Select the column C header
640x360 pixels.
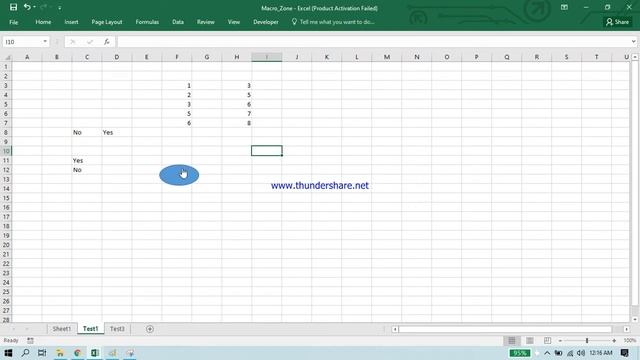[x=87, y=57]
